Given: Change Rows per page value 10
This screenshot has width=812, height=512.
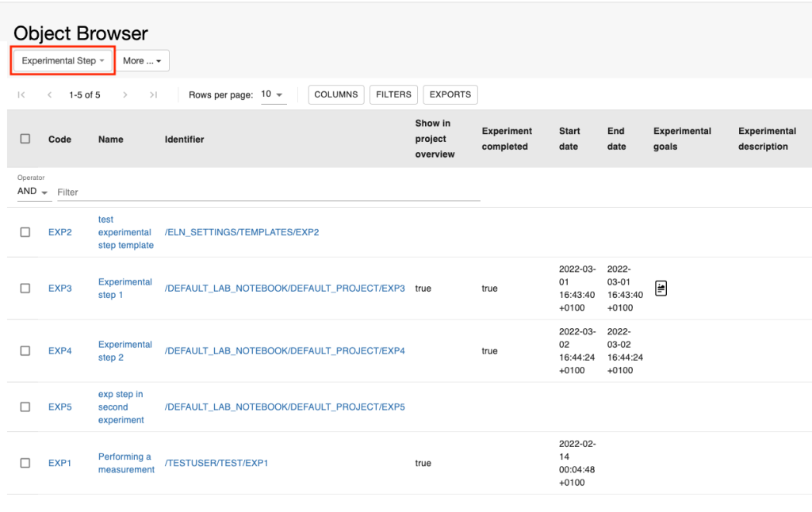Looking at the screenshot, I should pyautogui.click(x=274, y=94).
